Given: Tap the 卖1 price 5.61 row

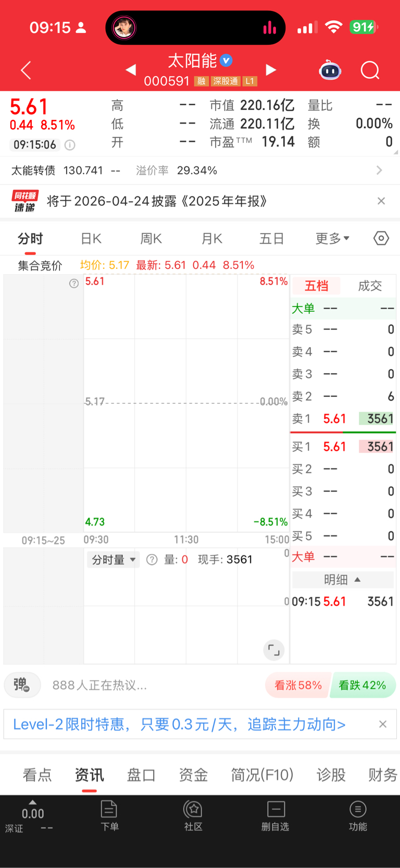Looking at the screenshot, I should [x=343, y=419].
